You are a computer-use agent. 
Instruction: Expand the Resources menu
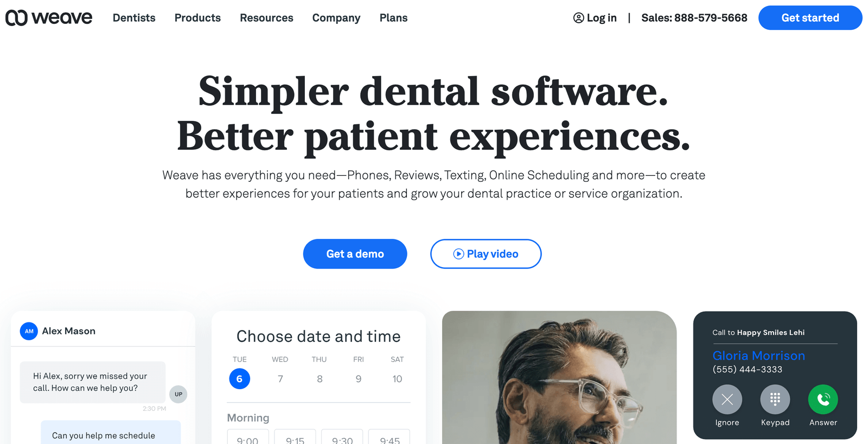tap(266, 18)
